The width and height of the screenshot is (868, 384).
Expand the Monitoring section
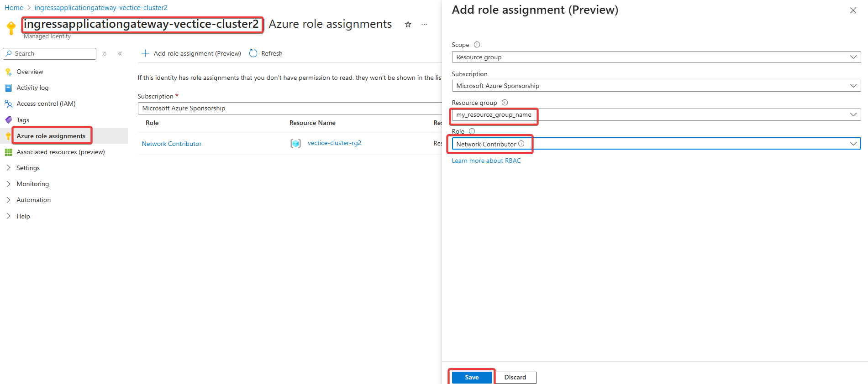click(32, 184)
